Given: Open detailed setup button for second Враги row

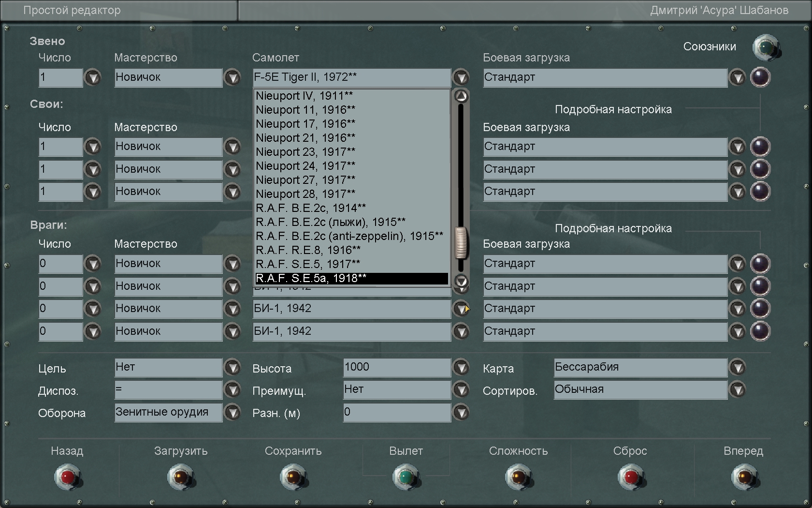Looking at the screenshot, I should [760, 286].
